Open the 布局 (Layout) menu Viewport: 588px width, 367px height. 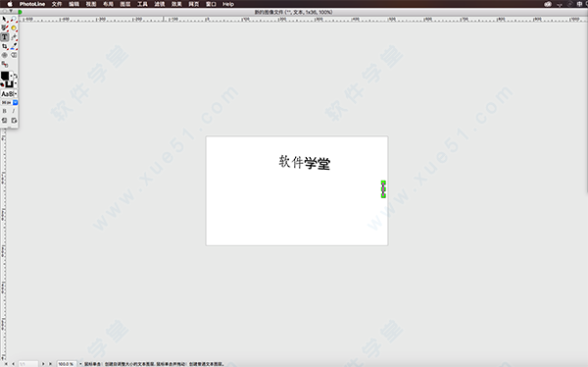(108, 4)
